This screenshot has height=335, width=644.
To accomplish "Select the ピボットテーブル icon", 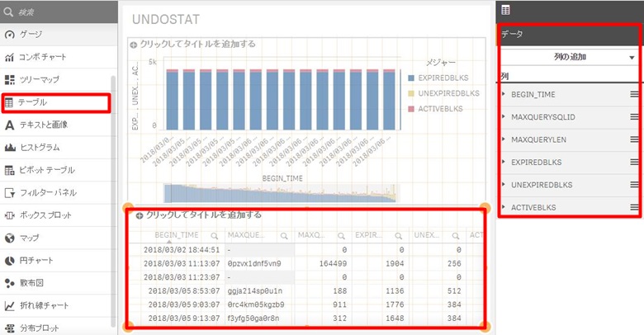I will coord(10,170).
